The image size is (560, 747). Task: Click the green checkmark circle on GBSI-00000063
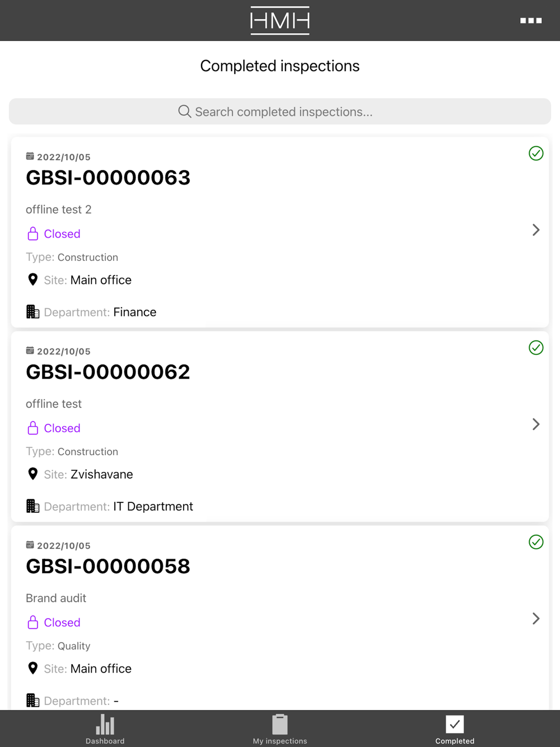[536, 153]
